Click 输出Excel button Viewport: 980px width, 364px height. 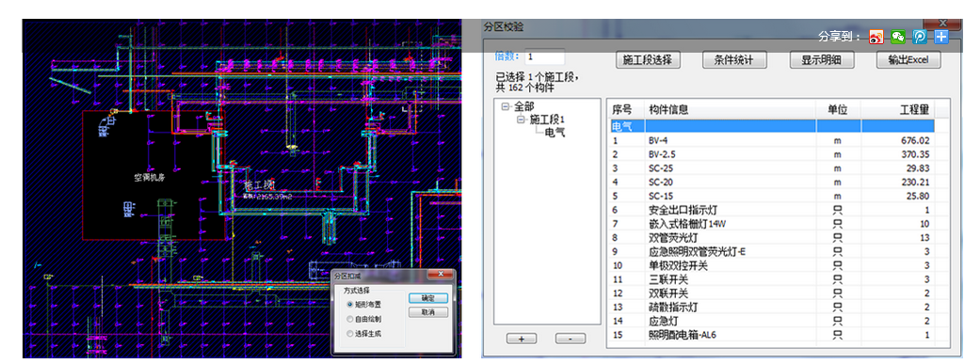908,60
